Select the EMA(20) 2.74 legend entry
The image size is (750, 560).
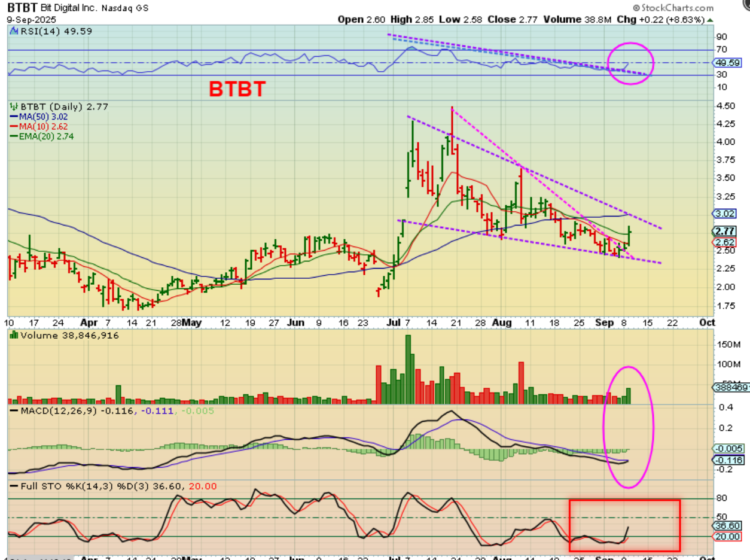pyautogui.click(x=41, y=136)
